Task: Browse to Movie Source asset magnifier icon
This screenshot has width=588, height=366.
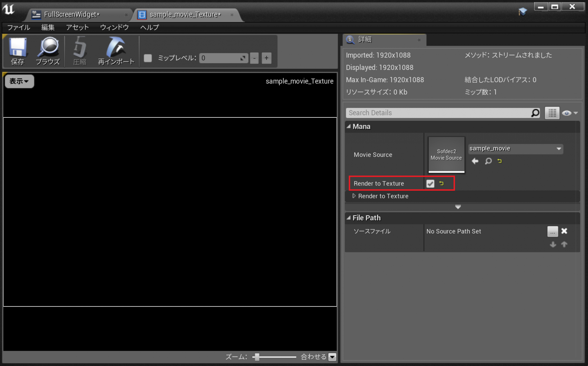Action: coord(488,161)
